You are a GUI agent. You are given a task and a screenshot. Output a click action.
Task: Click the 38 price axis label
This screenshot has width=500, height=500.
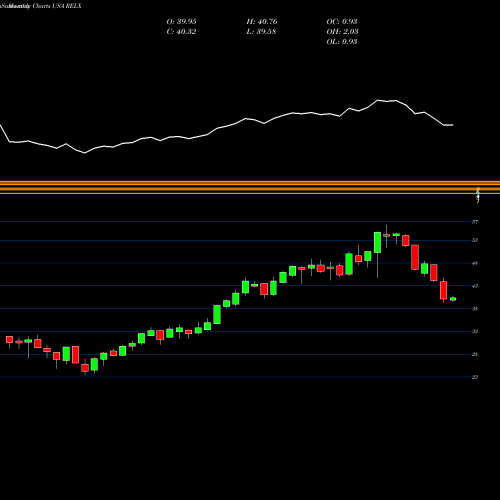tap(475, 309)
